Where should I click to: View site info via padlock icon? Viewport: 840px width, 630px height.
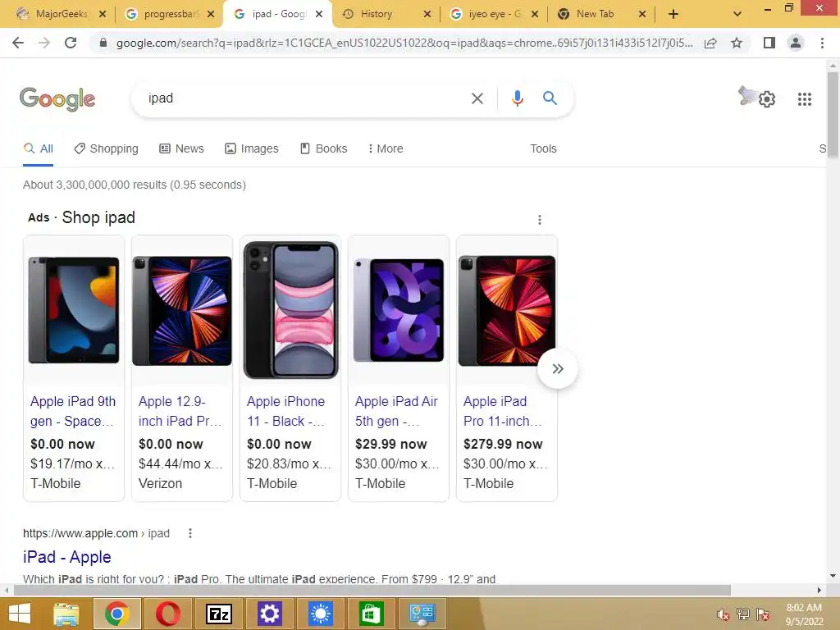tap(103, 43)
